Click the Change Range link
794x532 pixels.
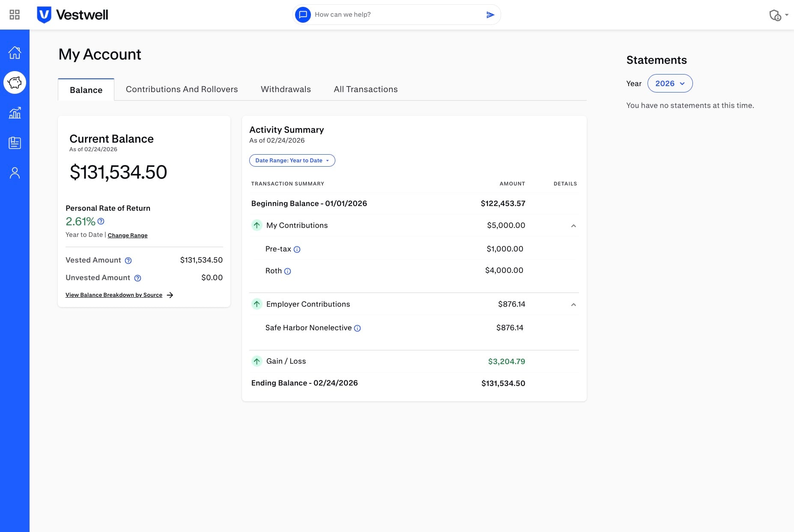(x=128, y=235)
